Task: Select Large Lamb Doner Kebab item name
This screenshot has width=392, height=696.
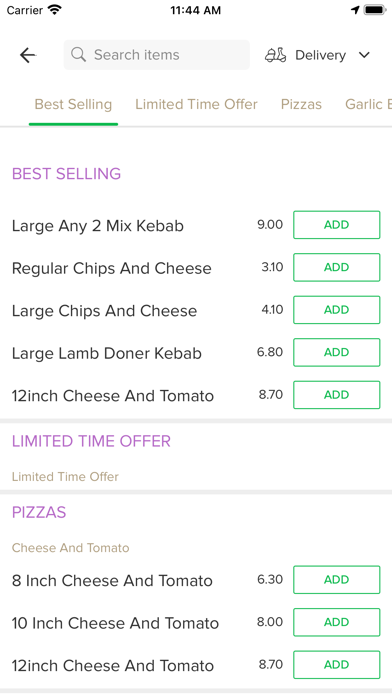Action: (107, 353)
